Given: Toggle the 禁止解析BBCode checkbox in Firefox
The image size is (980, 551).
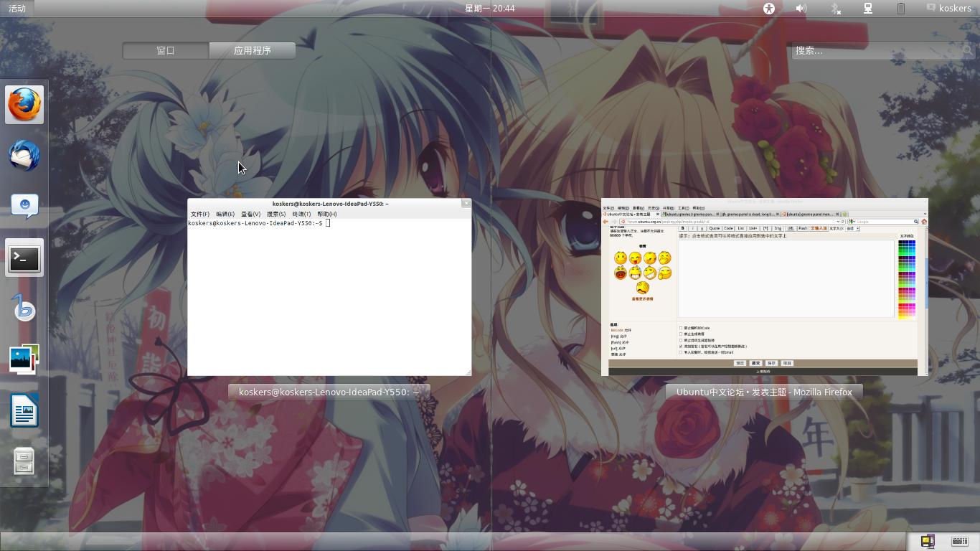Looking at the screenshot, I should [x=681, y=328].
